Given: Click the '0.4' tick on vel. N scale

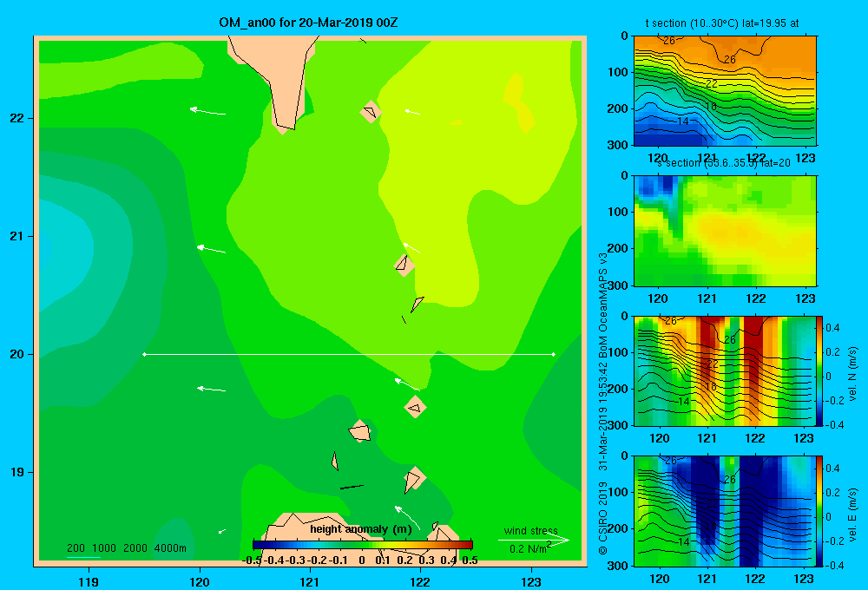Looking at the screenshot, I should [x=833, y=328].
